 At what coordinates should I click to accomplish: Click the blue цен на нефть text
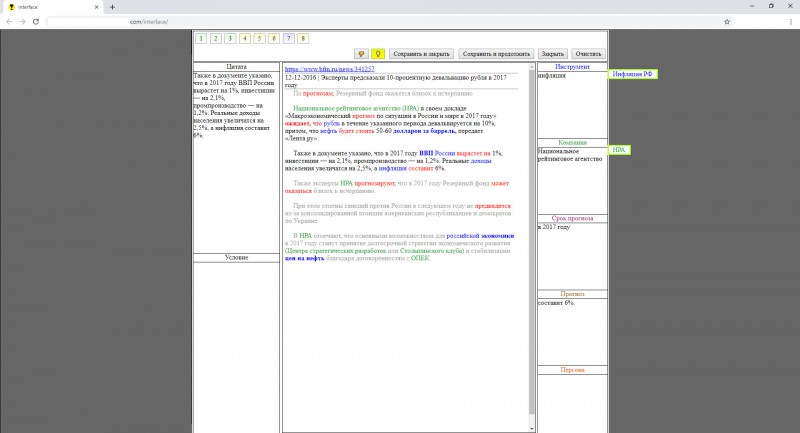(x=304, y=258)
